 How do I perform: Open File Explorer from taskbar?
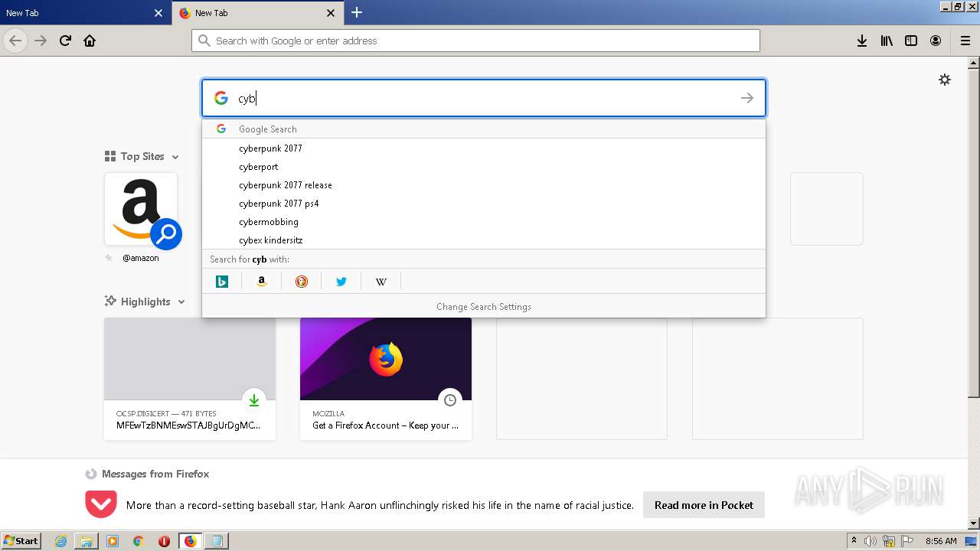87,541
